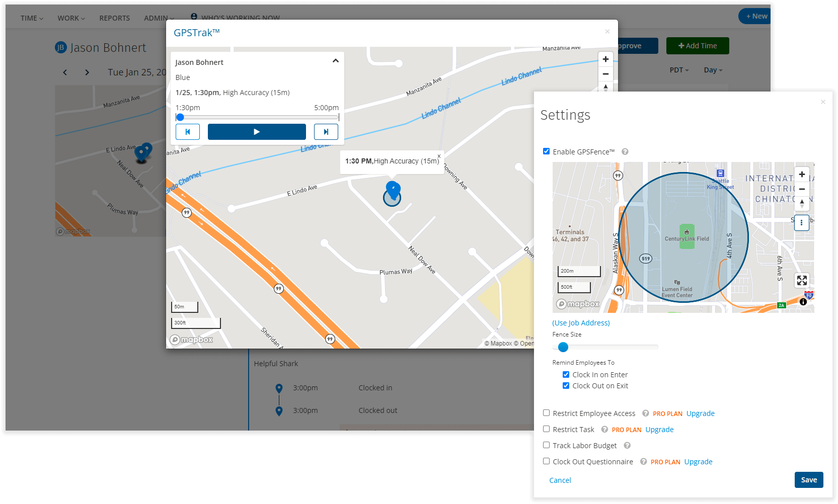Viewport: 838px width, 504px height.
Task: Zoom in on the Settings geofence map
Action: click(x=802, y=175)
